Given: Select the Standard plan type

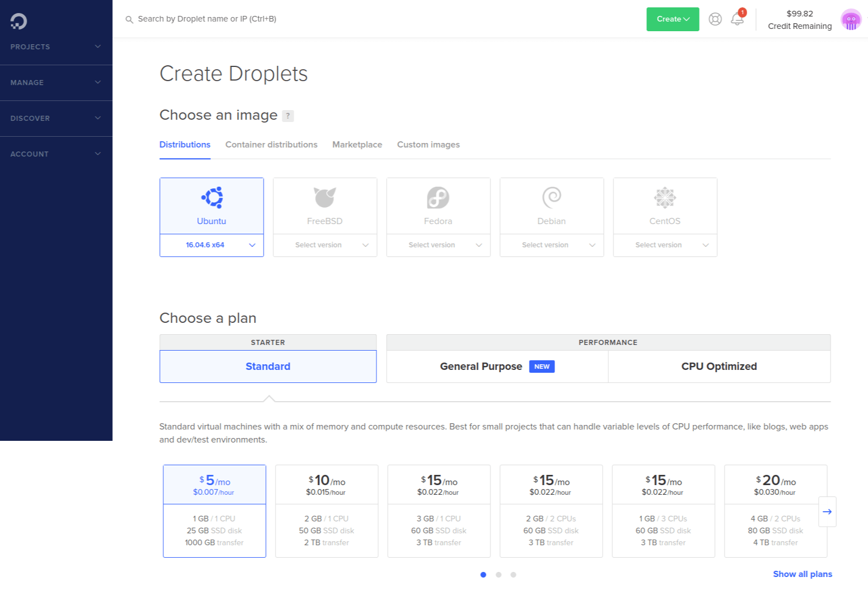Looking at the screenshot, I should 268,367.
